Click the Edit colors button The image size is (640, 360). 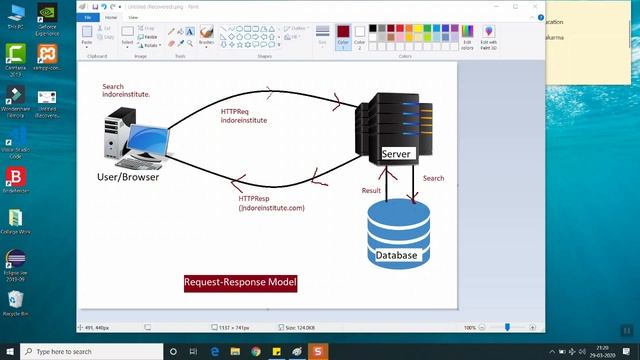coord(467,37)
